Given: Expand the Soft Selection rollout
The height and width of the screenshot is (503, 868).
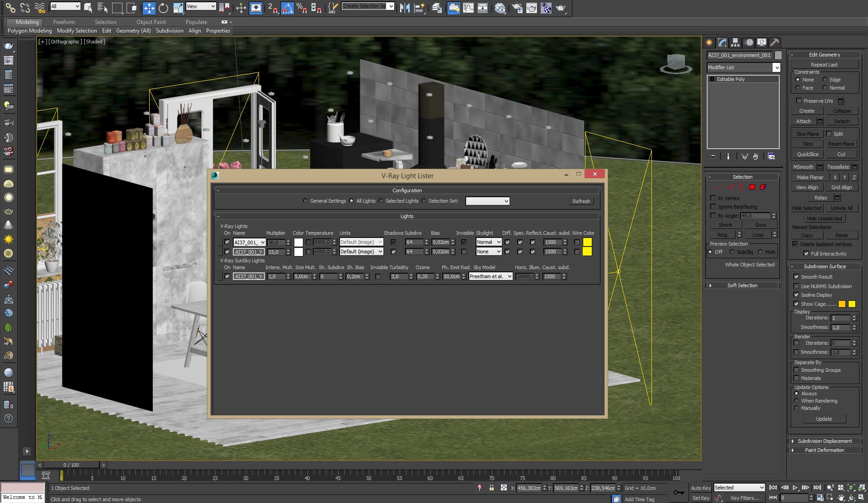Looking at the screenshot, I should point(742,285).
